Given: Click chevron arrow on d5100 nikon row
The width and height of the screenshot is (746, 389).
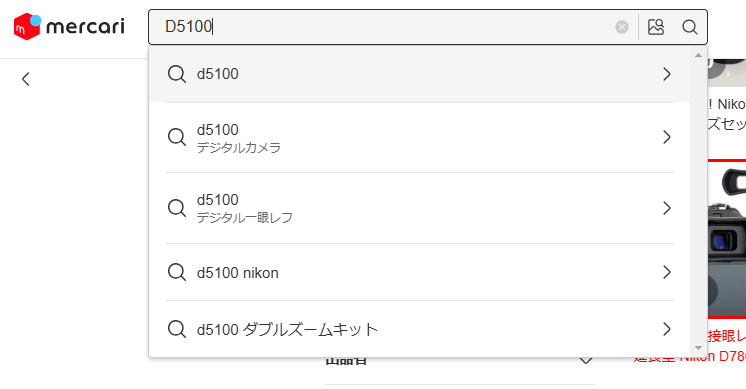Looking at the screenshot, I should click(667, 272).
